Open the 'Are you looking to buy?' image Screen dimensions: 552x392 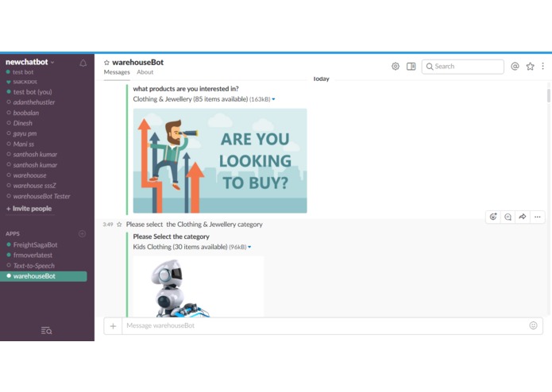tap(220, 160)
